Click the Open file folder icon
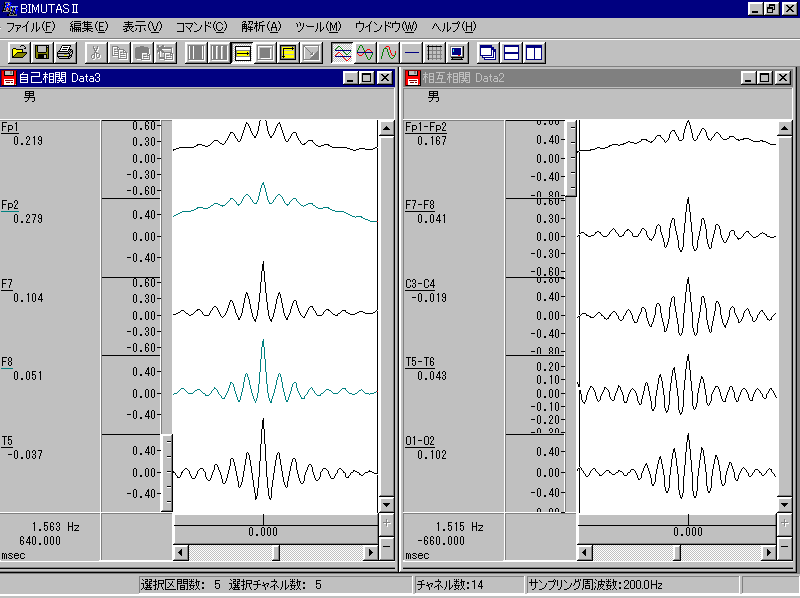The image size is (800, 598). coord(19,52)
